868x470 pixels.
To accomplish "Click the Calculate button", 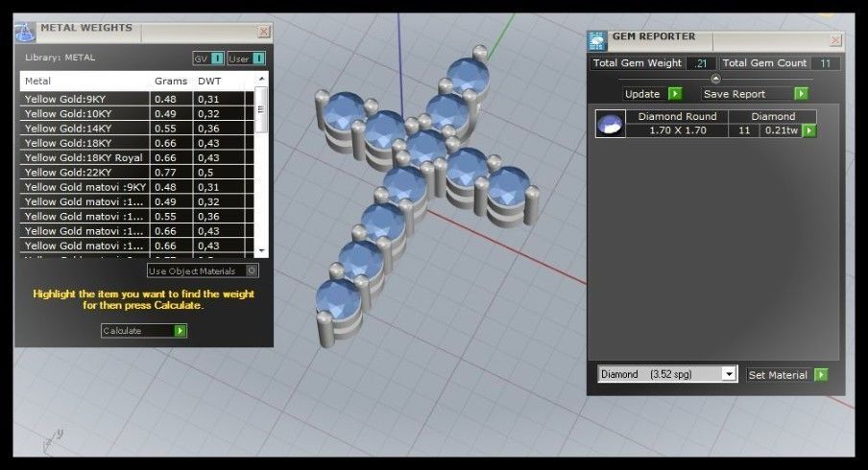I will point(144,331).
